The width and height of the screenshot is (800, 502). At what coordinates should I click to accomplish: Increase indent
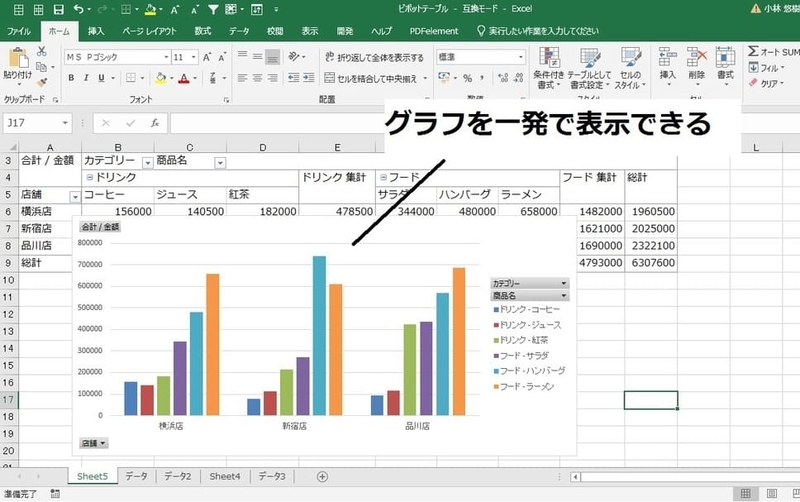[309, 78]
